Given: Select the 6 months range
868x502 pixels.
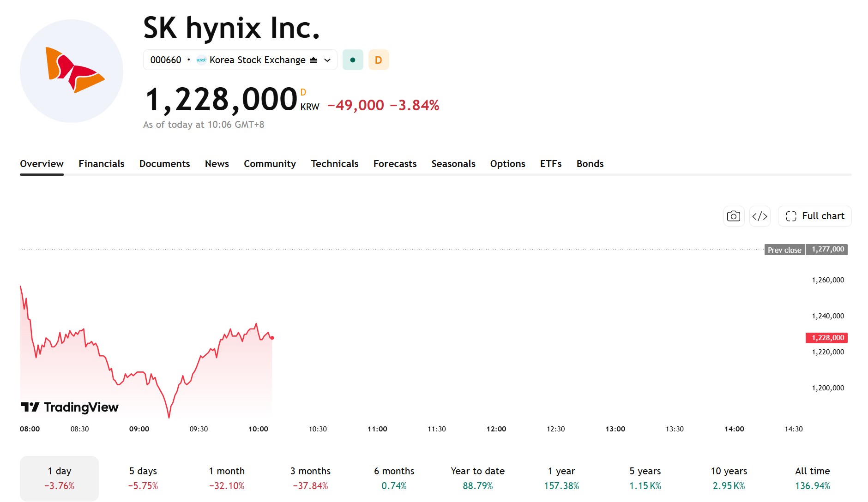Looking at the screenshot, I should pos(394,478).
